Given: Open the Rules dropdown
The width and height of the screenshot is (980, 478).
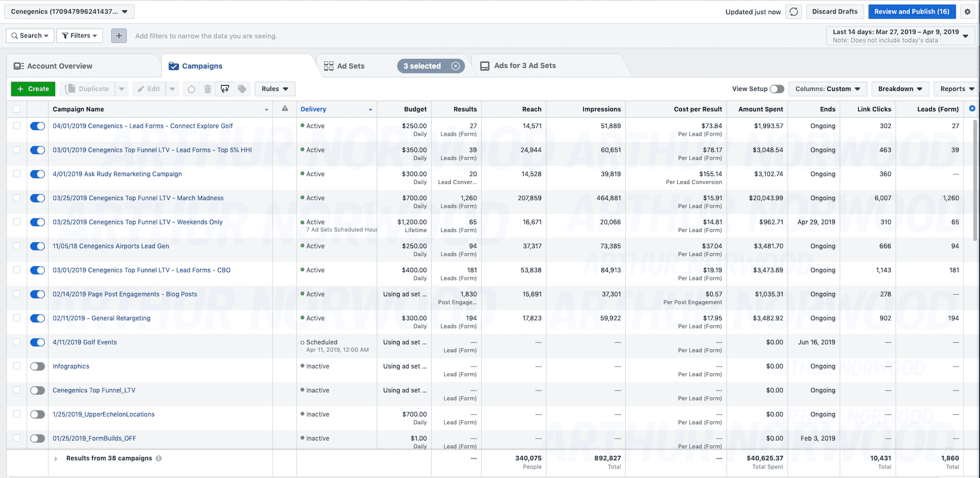Looking at the screenshot, I should pyautogui.click(x=275, y=89).
